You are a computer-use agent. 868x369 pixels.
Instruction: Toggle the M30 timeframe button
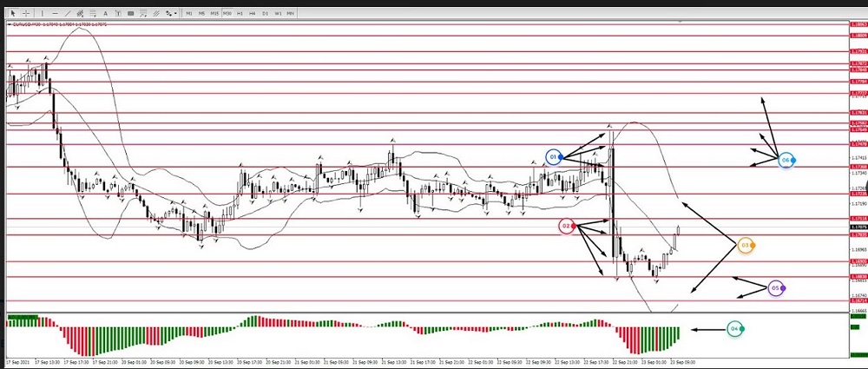227,13
